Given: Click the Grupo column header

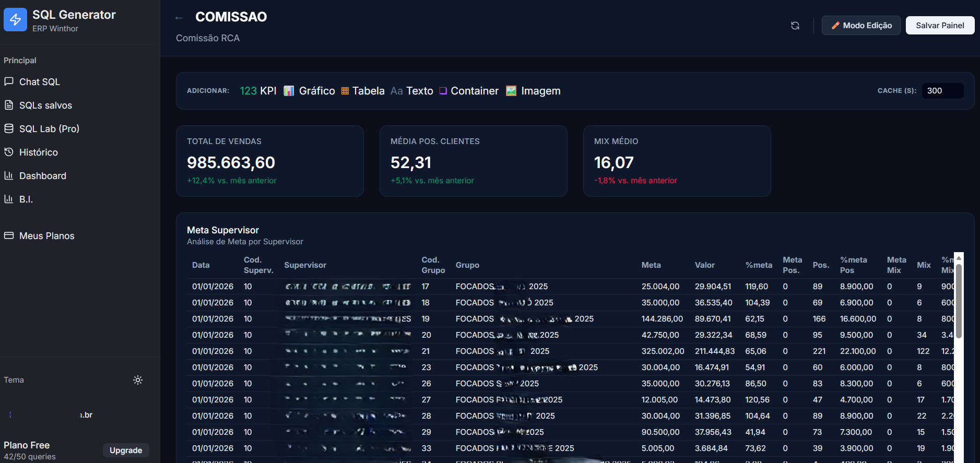Looking at the screenshot, I should [467, 265].
